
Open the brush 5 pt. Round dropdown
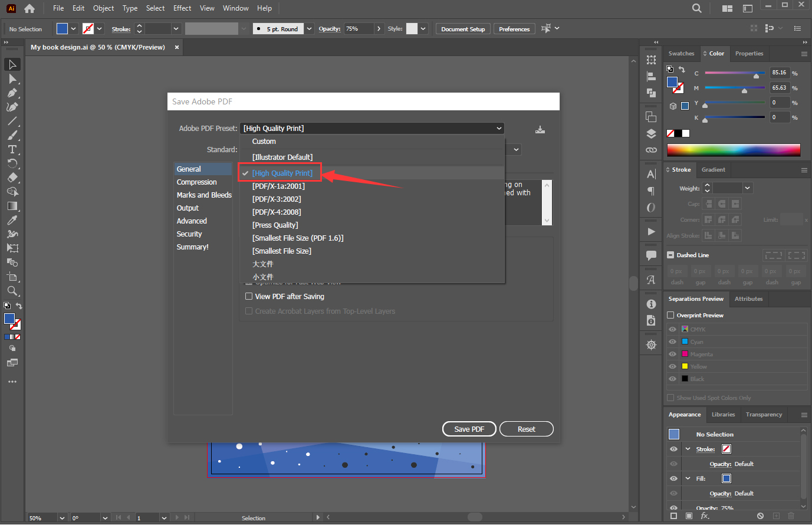(309, 29)
